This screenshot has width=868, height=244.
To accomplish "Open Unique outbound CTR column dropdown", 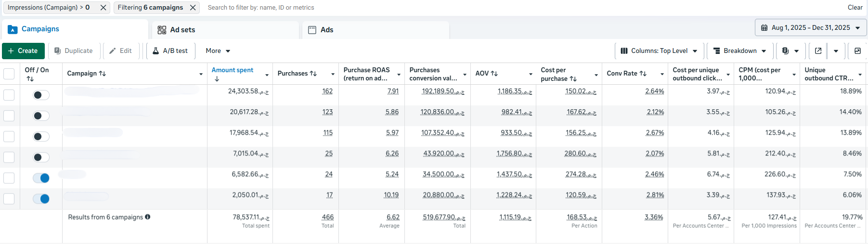I will tap(860, 75).
